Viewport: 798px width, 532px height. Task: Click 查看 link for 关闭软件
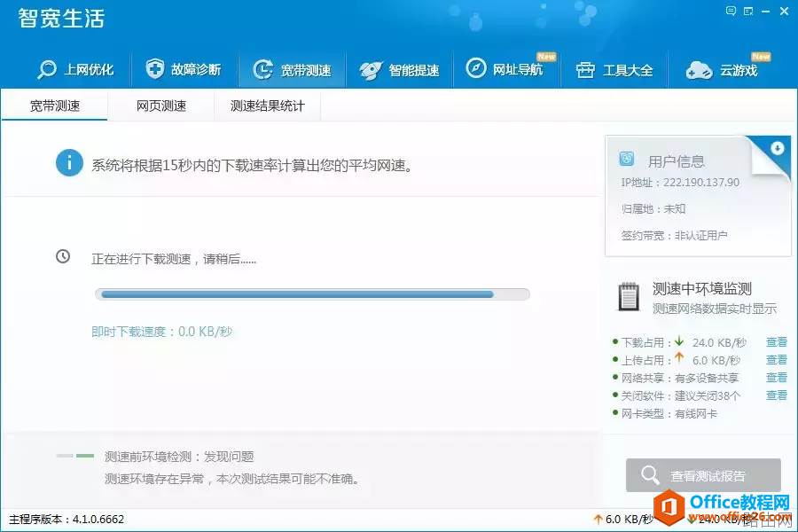pos(777,395)
